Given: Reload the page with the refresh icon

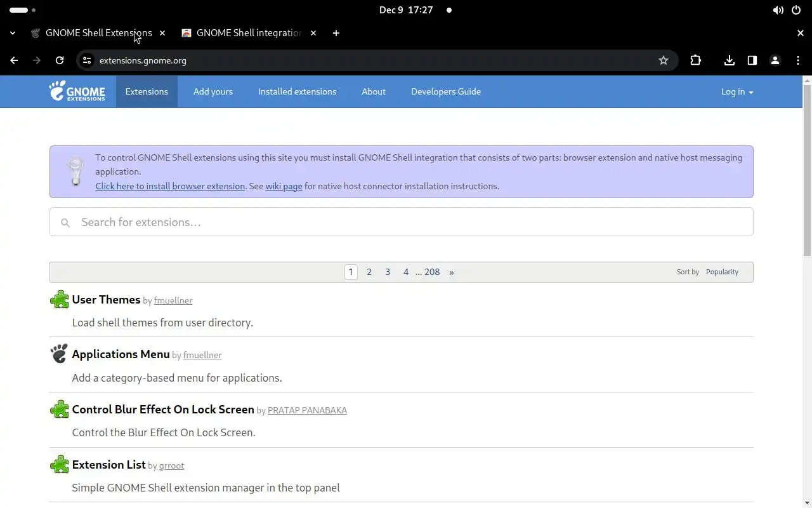Looking at the screenshot, I should point(60,60).
